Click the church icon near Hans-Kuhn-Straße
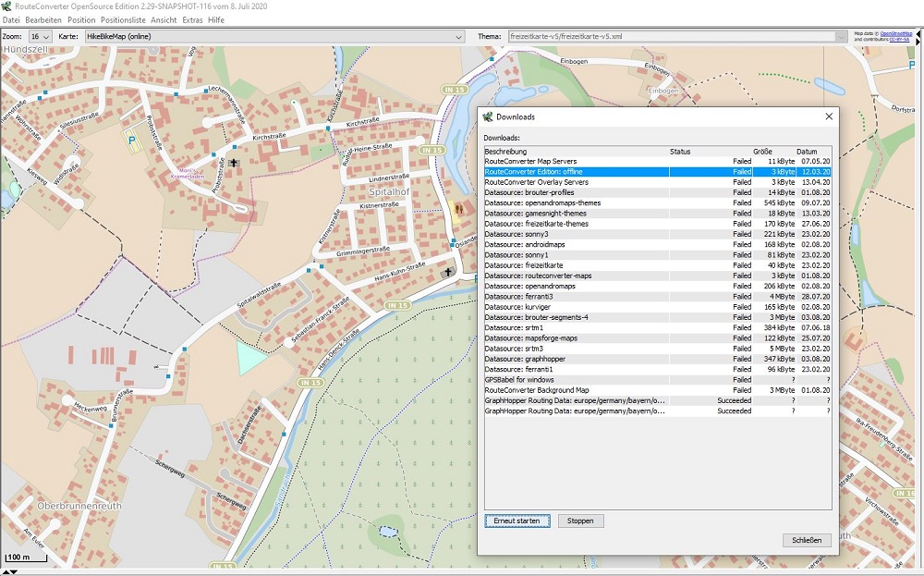924x576 pixels. click(448, 273)
